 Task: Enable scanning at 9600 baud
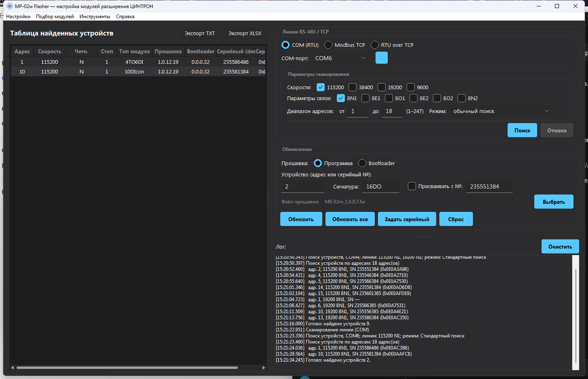(411, 87)
